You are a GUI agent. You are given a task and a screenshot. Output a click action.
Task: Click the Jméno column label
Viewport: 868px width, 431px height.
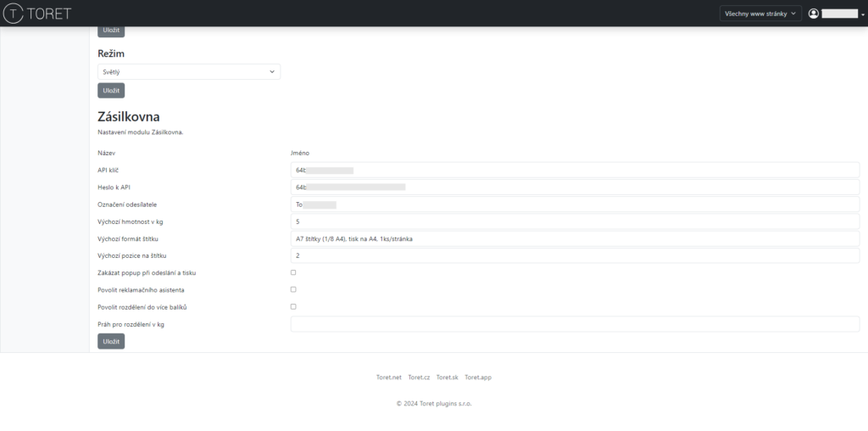pos(300,153)
